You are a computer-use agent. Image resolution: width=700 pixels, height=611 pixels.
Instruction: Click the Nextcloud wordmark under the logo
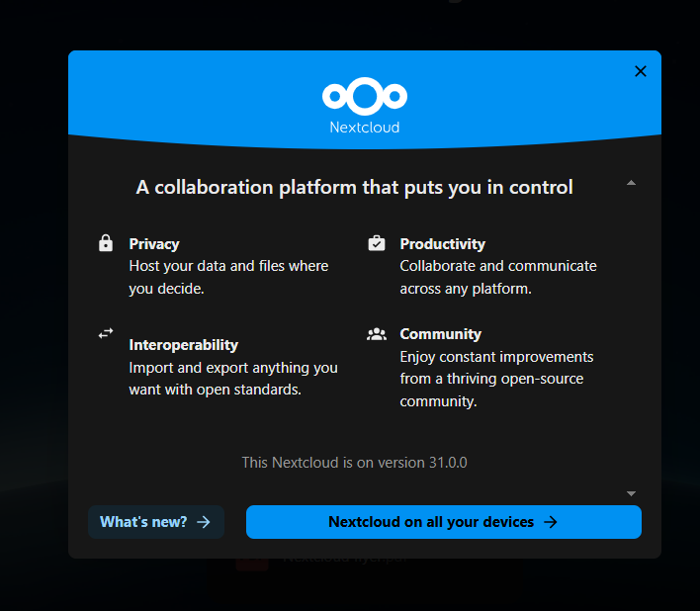tap(365, 128)
